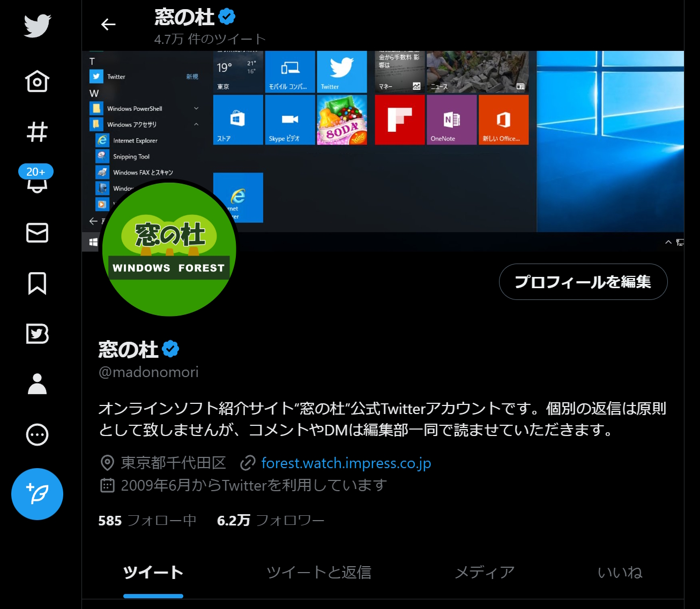The width and height of the screenshot is (700, 609).
Task: Click the Twitter bird logo
Action: [36, 25]
